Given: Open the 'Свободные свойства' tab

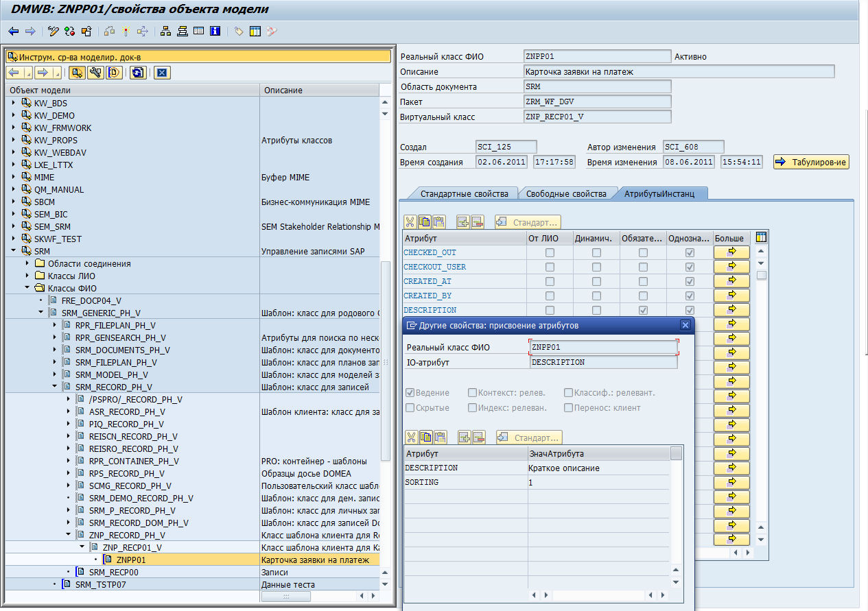Looking at the screenshot, I should [566, 194].
